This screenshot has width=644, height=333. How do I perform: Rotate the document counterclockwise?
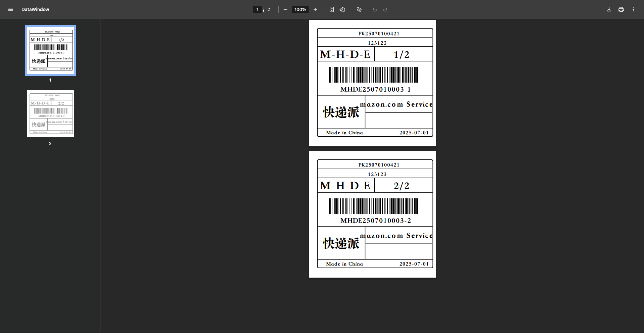point(342,9)
